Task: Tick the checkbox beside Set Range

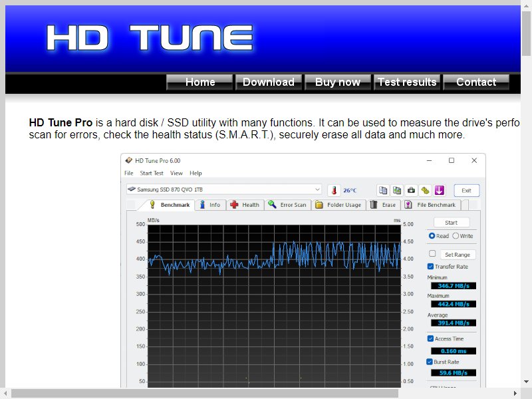Action: [x=432, y=253]
